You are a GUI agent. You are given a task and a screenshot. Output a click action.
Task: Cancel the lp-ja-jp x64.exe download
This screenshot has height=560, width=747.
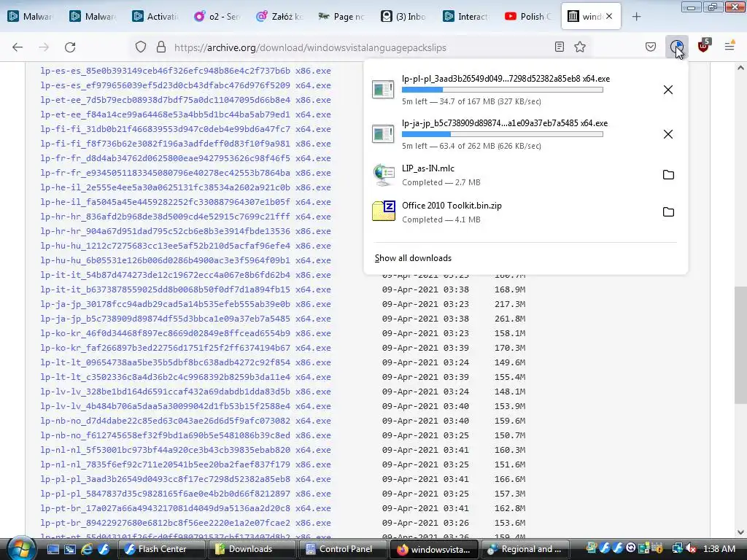[x=668, y=134]
